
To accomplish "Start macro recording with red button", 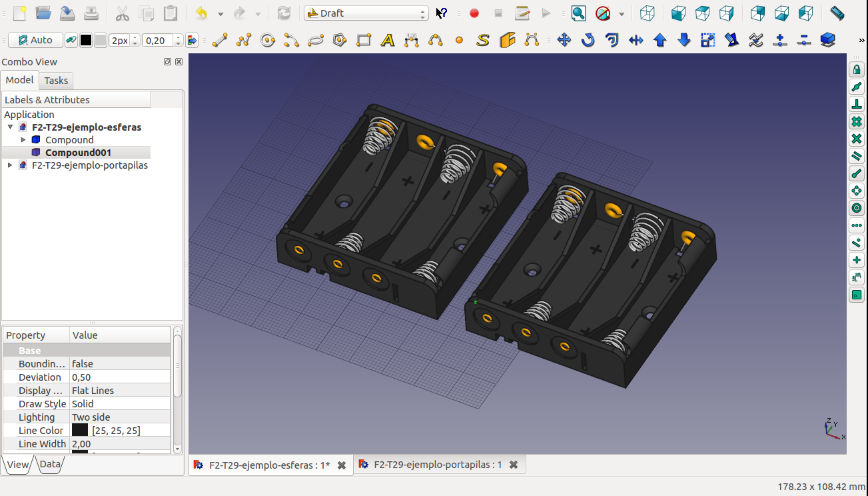I will (x=474, y=13).
